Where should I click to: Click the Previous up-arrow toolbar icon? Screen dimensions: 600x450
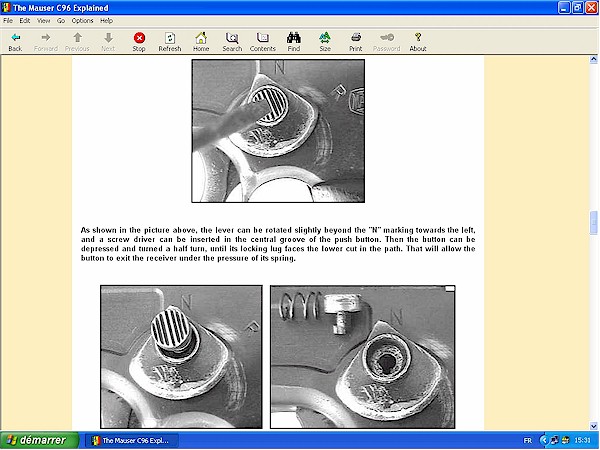click(x=77, y=38)
